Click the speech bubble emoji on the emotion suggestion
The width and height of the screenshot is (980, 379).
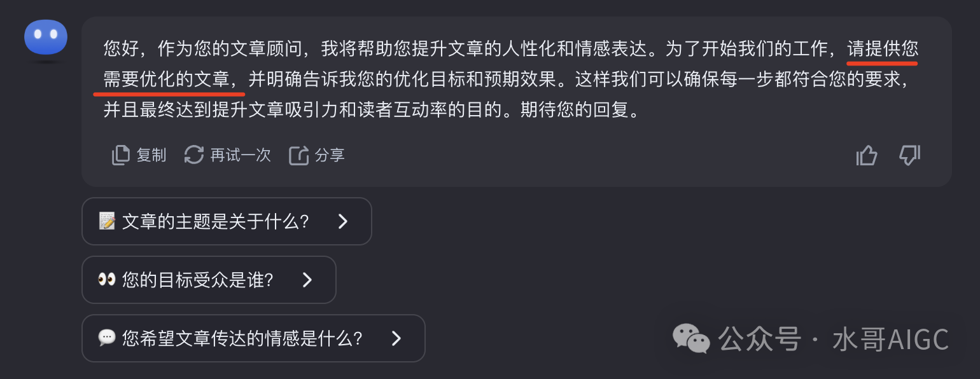tap(108, 338)
